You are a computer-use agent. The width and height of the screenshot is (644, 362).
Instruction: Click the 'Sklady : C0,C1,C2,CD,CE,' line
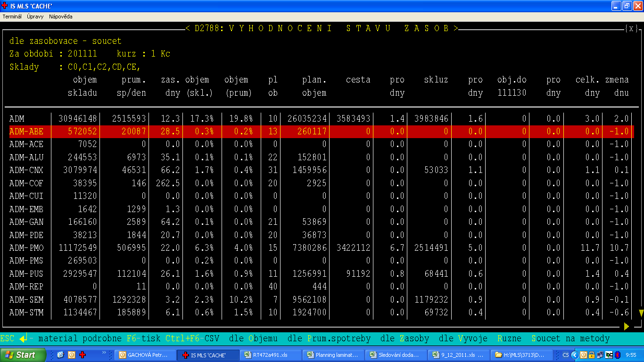point(75,67)
